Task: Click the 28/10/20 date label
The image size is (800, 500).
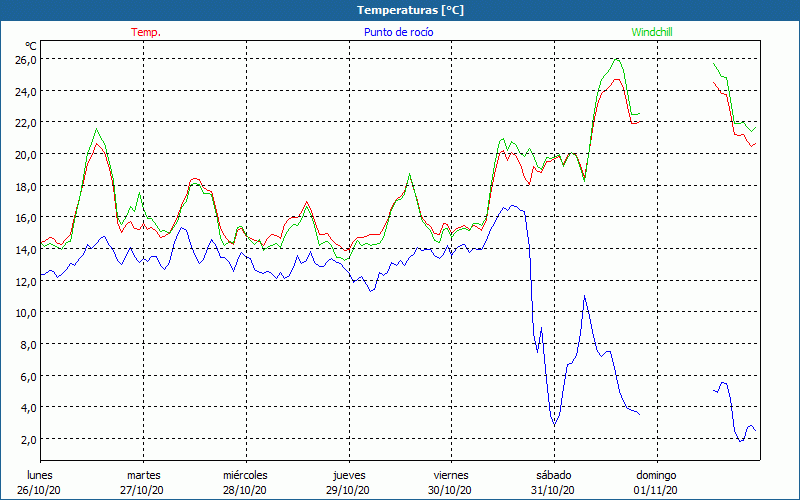Action: [x=245, y=490]
